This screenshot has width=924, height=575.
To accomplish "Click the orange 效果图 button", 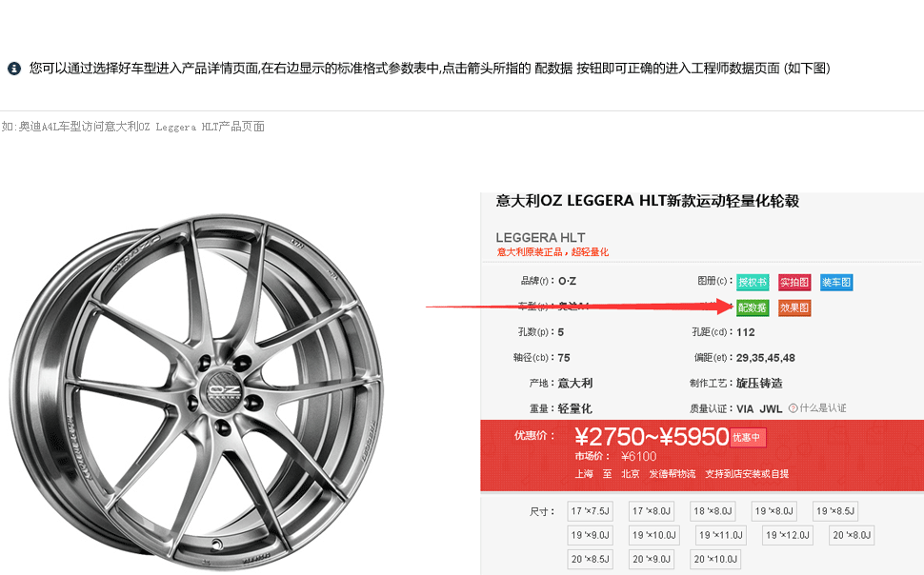I will [x=794, y=307].
